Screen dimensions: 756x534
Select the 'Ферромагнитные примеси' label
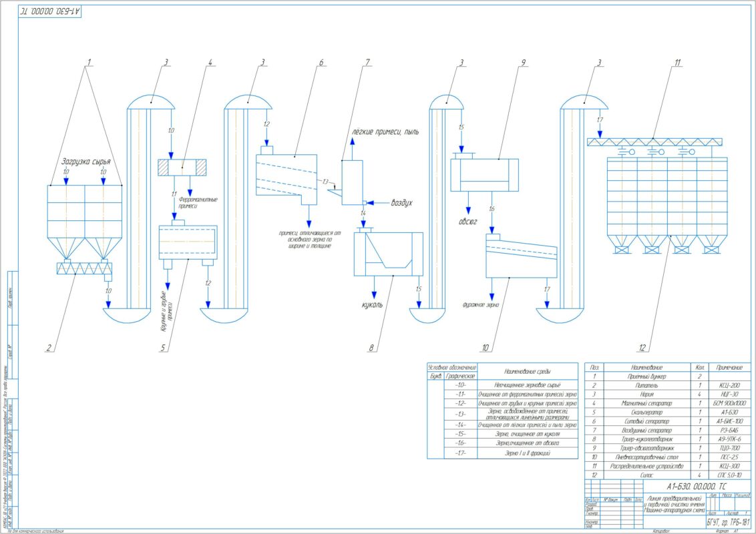point(198,202)
